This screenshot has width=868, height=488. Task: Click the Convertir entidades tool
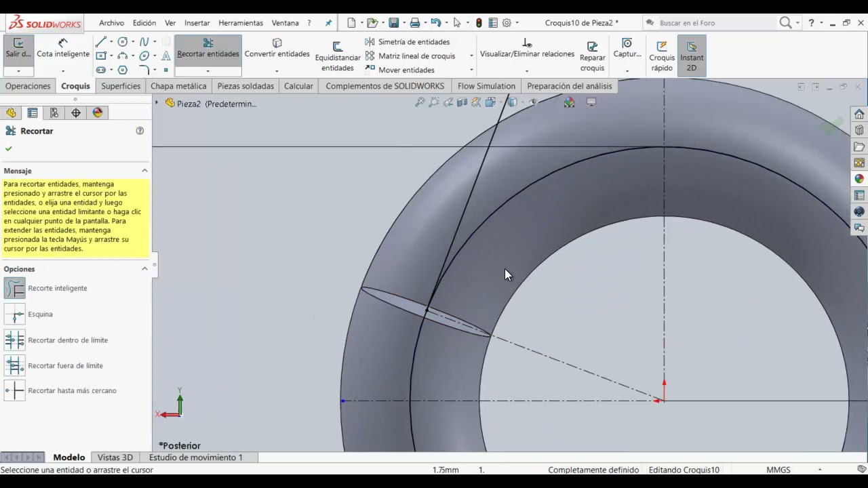(x=277, y=48)
